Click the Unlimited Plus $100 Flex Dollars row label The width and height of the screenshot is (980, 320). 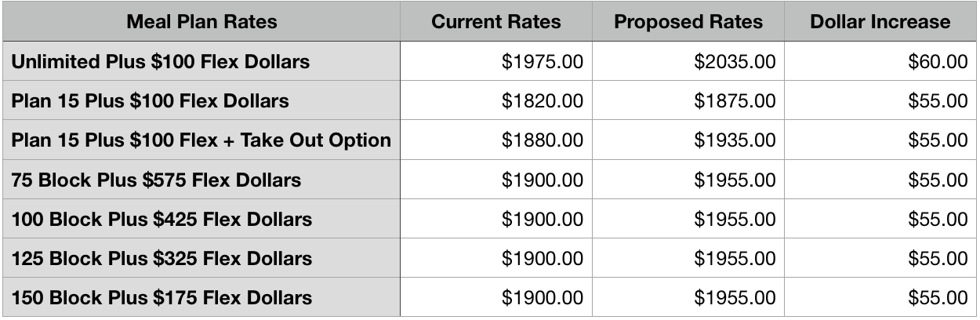pyautogui.click(x=201, y=61)
